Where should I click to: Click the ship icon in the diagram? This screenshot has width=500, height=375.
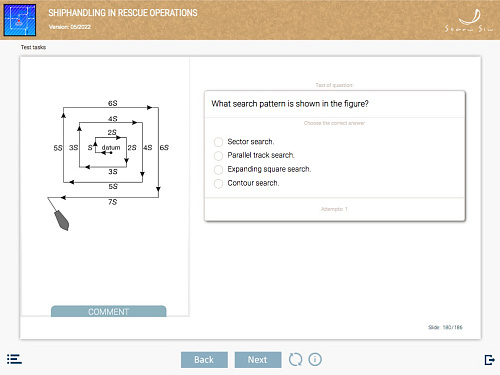point(62,220)
